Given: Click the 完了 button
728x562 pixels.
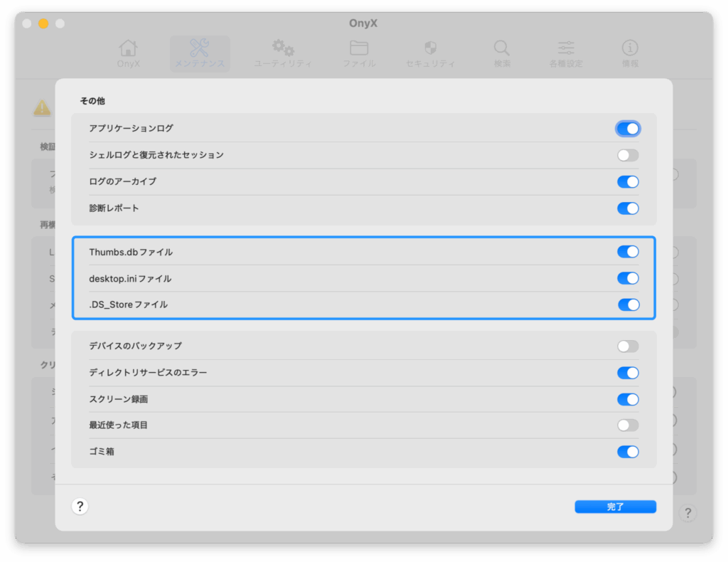Looking at the screenshot, I should click(x=615, y=507).
